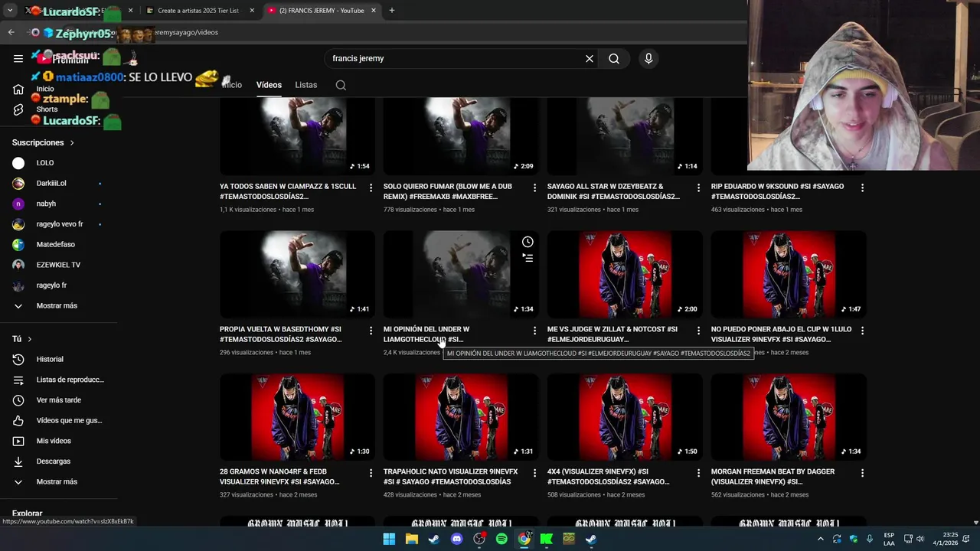Open the clock and date in taskbar
980x551 pixels.
(x=946, y=539)
